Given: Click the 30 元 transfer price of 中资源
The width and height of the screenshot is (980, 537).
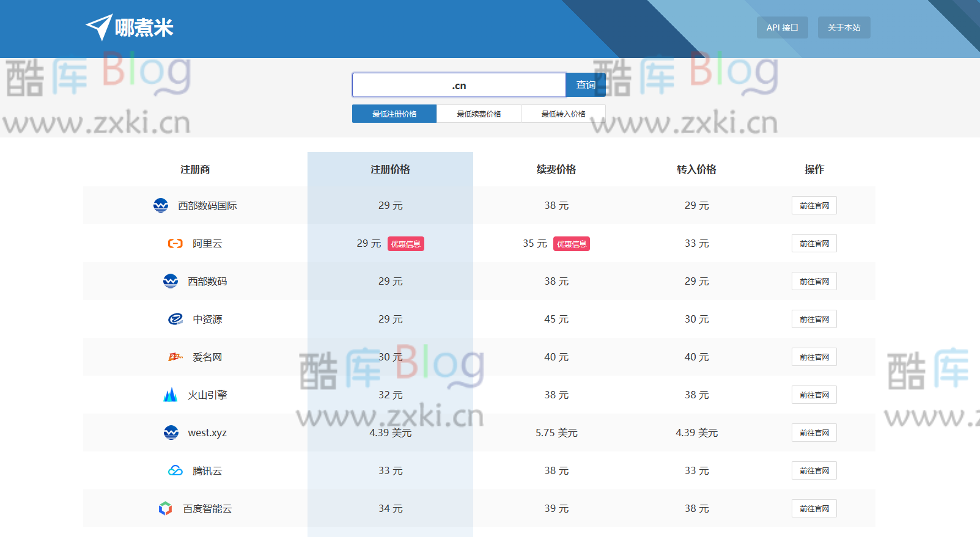Looking at the screenshot, I should [696, 319].
